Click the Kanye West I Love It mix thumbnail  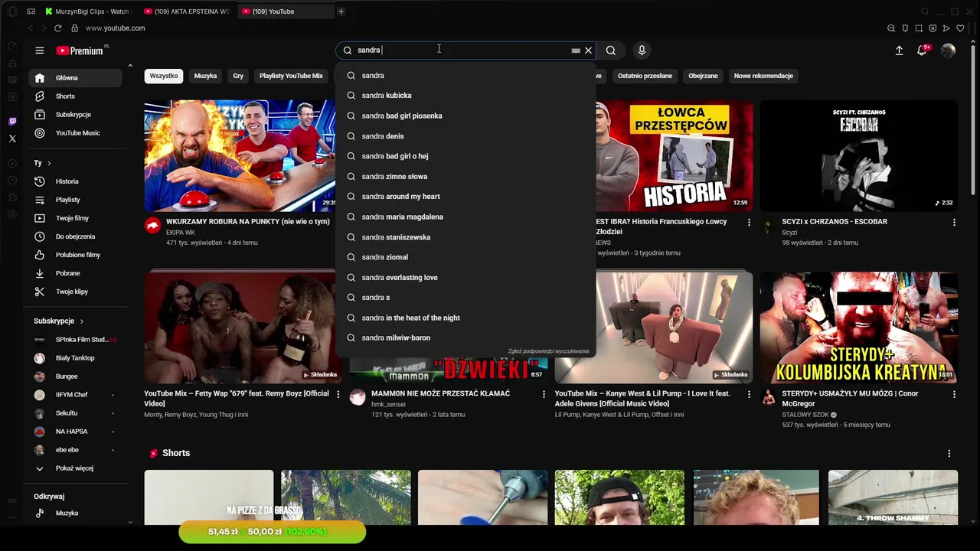654,328
